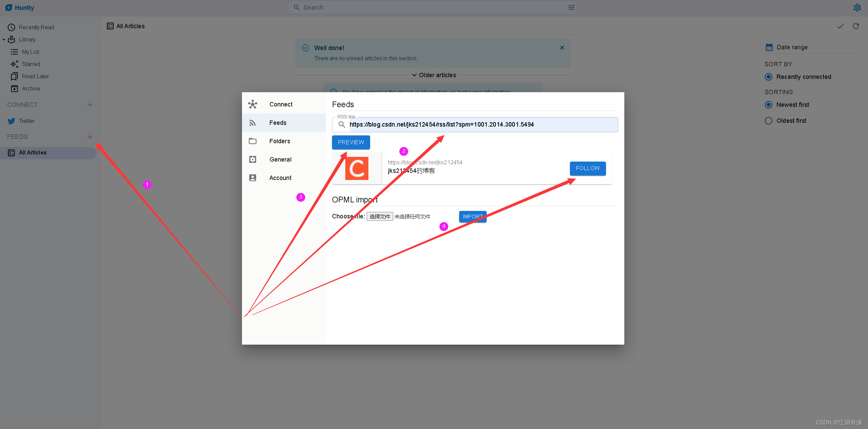The image size is (868, 429).
Task: Select Oldest first sorting radio button
Action: tap(769, 120)
